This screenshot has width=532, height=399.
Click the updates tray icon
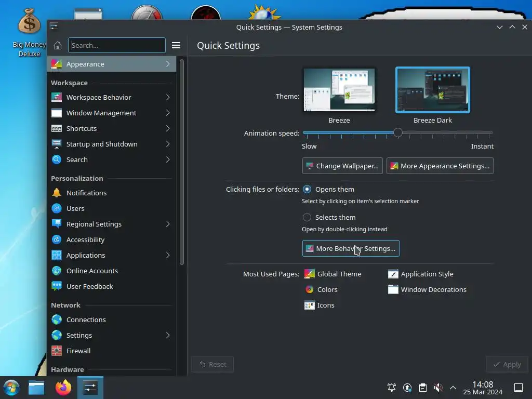click(x=407, y=388)
